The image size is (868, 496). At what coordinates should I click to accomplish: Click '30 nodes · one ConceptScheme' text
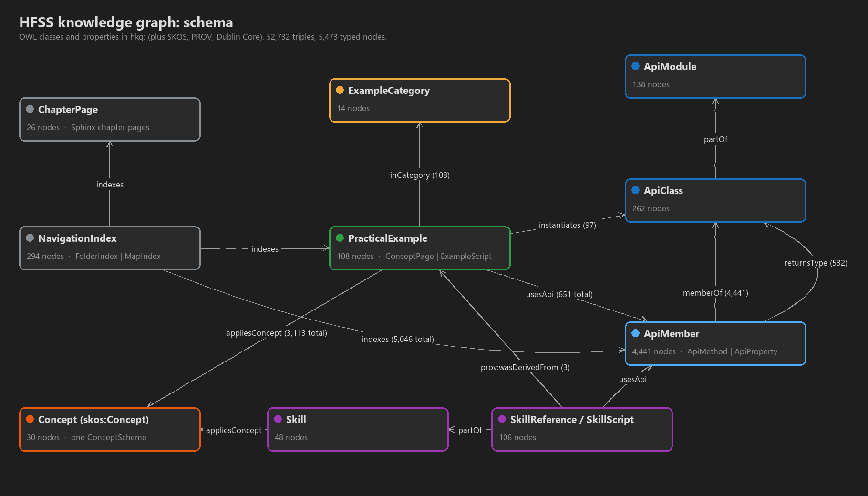[86, 437]
